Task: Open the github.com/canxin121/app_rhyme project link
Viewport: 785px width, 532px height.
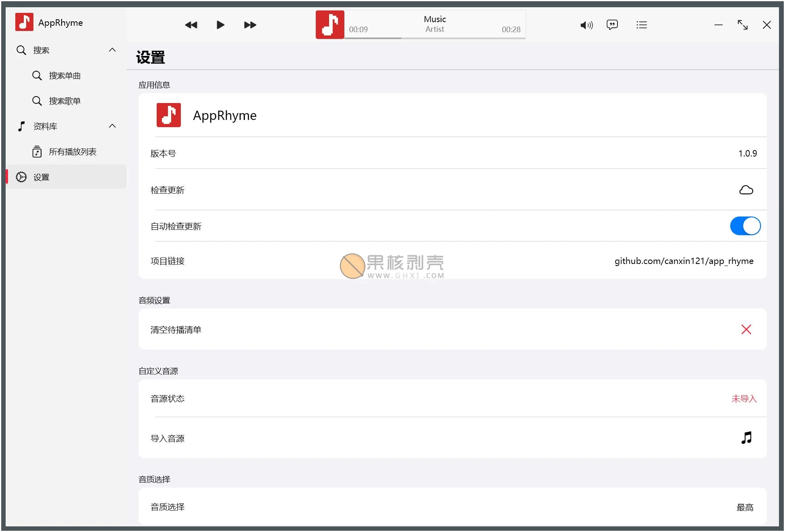Action: point(683,261)
